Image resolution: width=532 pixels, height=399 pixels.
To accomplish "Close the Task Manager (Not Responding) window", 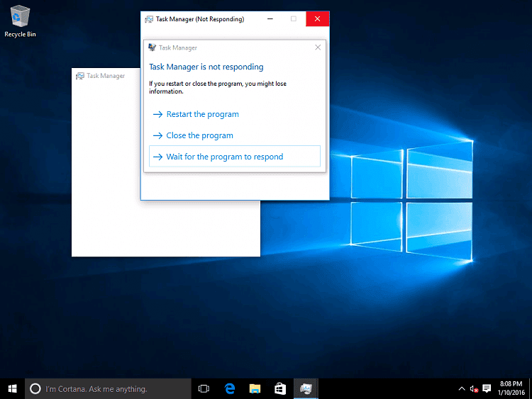I will coord(317,19).
